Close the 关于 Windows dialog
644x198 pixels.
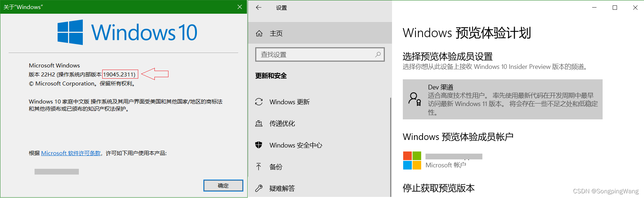(240, 7)
